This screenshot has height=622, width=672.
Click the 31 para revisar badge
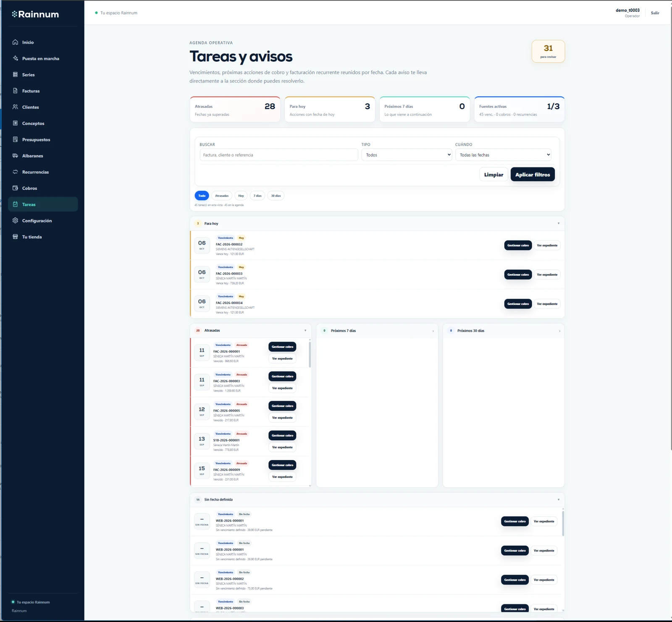click(x=548, y=51)
